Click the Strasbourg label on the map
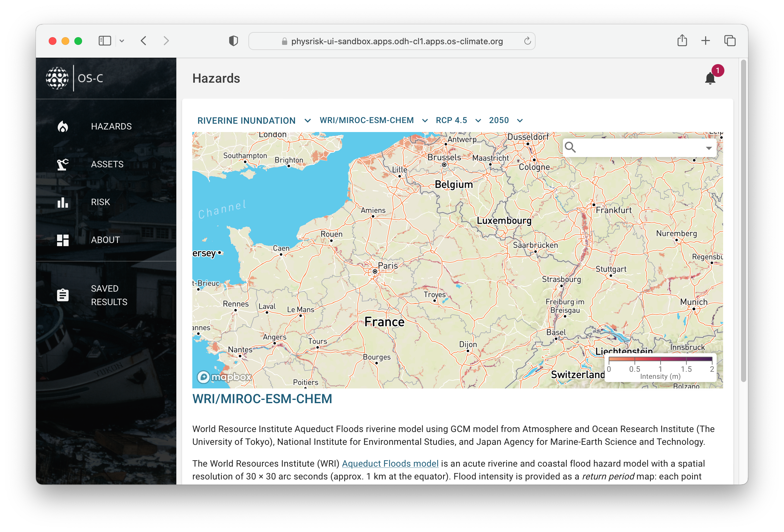 [x=561, y=279]
